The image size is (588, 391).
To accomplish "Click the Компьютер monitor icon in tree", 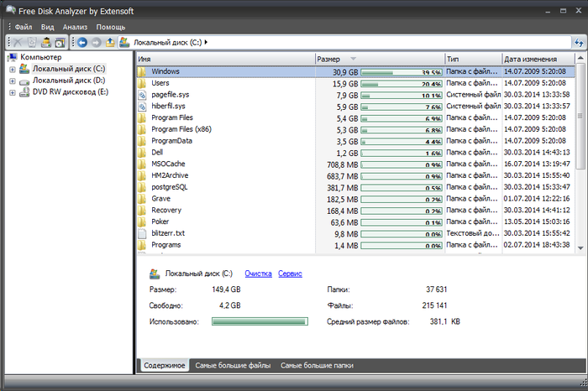I will [13, 57].
